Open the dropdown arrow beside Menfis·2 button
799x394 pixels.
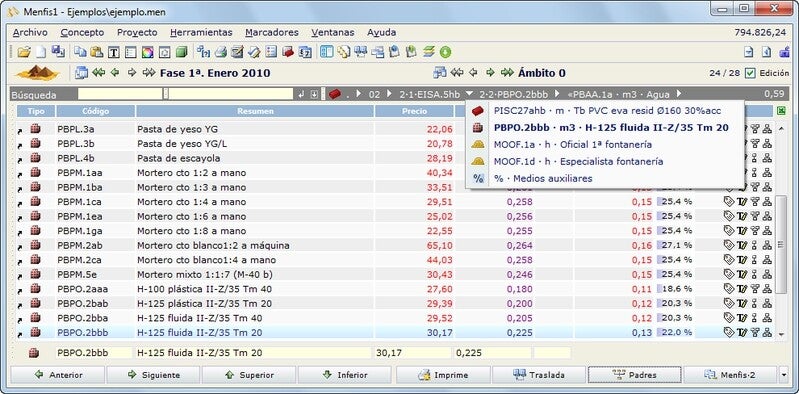click(x=783, y=375)
